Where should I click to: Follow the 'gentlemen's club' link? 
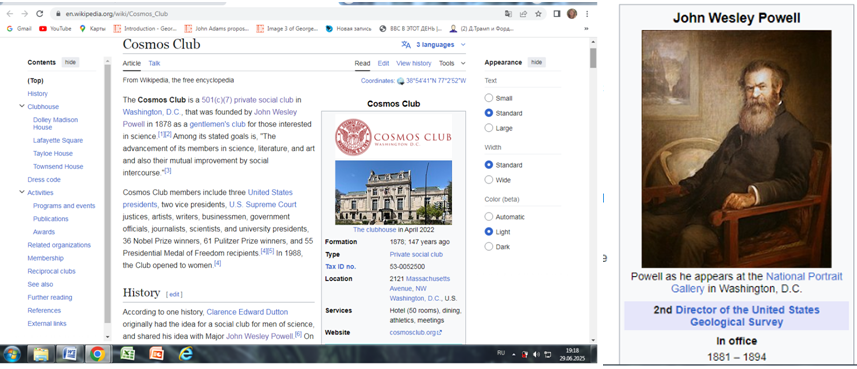218,124
